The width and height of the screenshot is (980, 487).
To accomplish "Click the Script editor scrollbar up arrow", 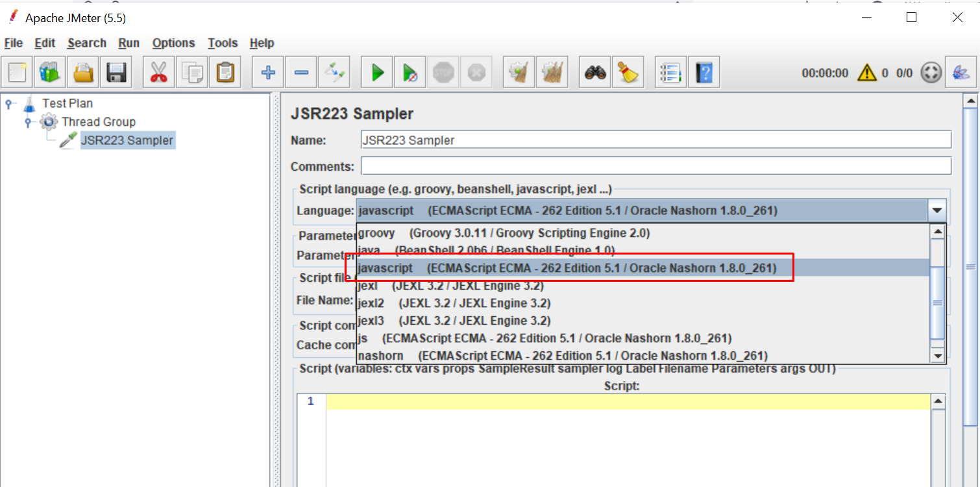I will (937, 402).
